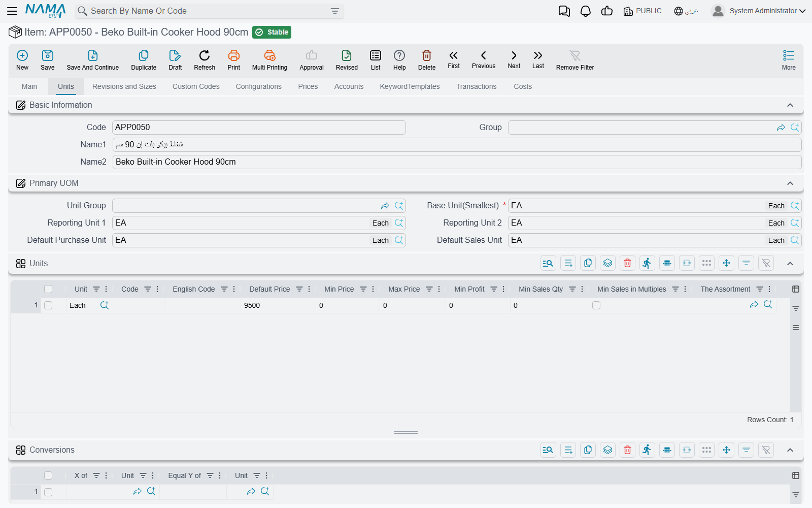Viewport: 812px width, 508px height.
Task: Open the Transactions tab
Action: pos(476,86)
